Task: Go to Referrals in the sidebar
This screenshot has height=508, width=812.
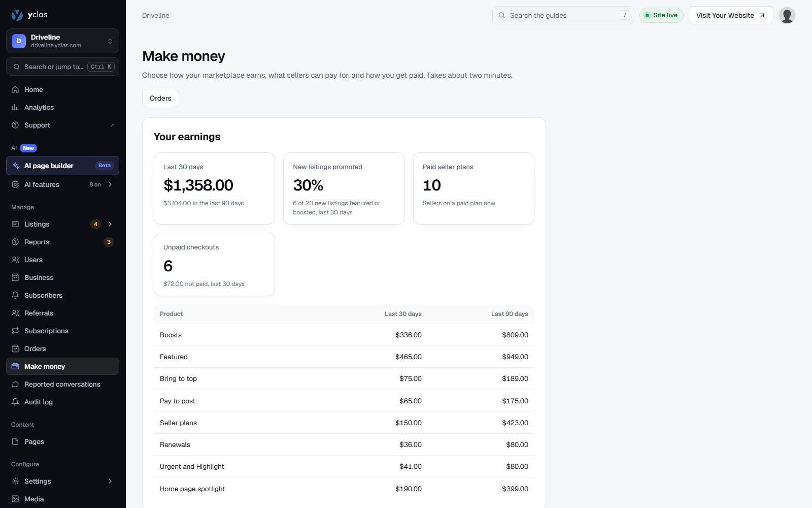Action: (x=62, y=313)
